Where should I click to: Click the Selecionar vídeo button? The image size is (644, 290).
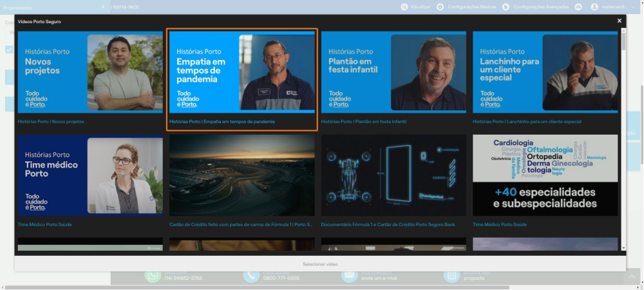320,264
